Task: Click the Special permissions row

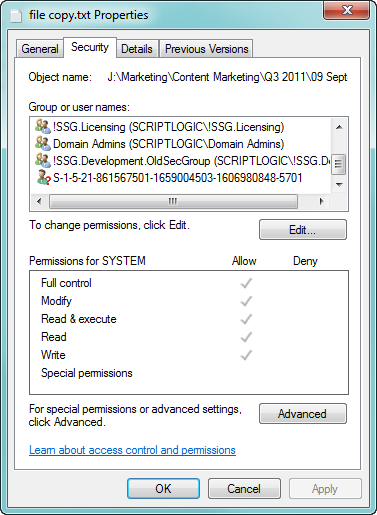Action: (x=189, y=373)
